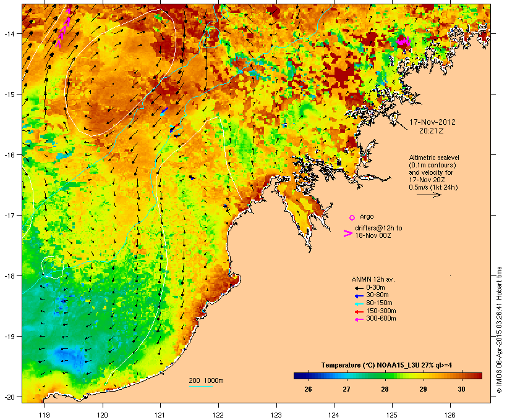Click the IMOS copyright timestamp text

pyautogui.click(x=499, y=330)
